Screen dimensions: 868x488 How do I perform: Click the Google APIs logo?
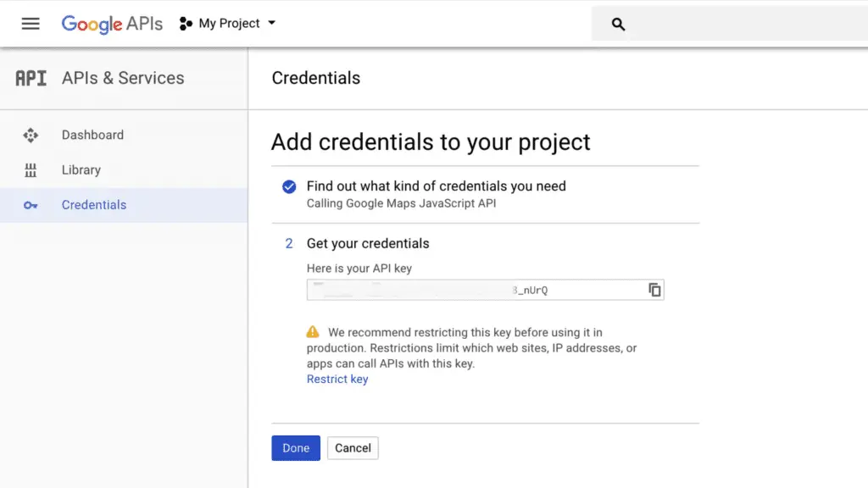pos(112,24)
